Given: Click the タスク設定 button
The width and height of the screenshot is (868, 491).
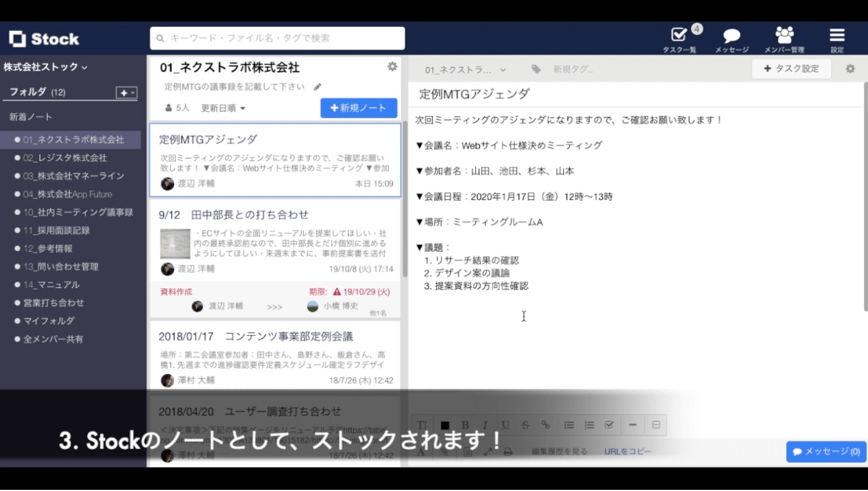Looking at the screenshot, I should click(x=791, y=69).
